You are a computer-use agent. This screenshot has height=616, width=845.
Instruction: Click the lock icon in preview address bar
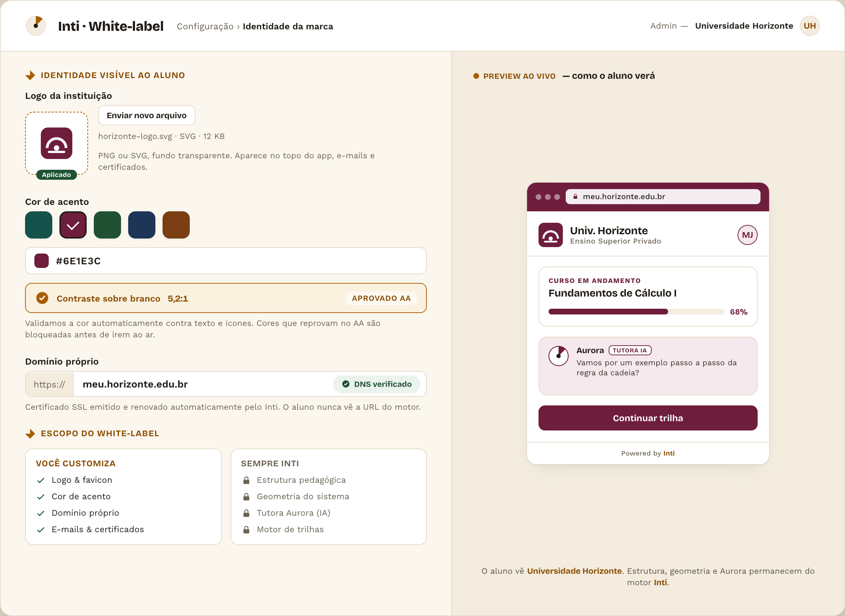[575, 197]
